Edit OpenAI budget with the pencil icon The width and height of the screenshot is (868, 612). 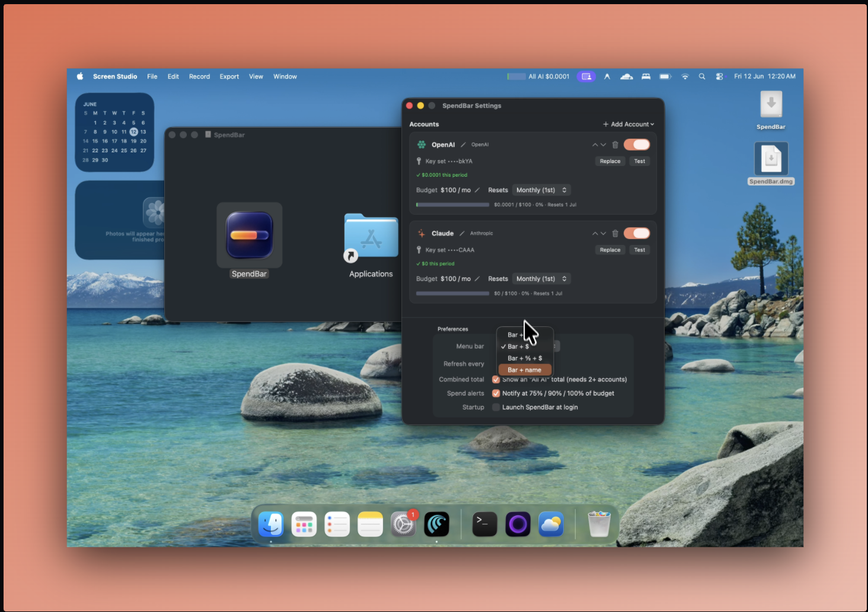pyautogui.click(x=477, y=190)
